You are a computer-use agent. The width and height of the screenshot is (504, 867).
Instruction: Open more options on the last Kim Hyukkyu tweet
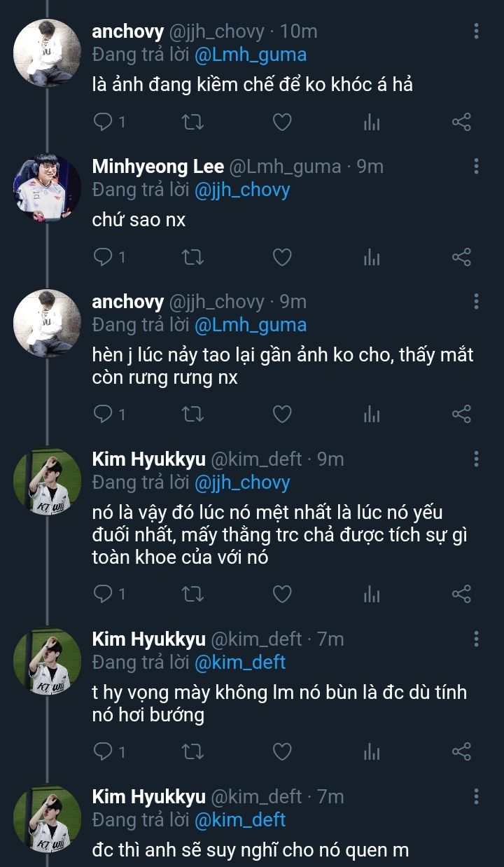476,796
